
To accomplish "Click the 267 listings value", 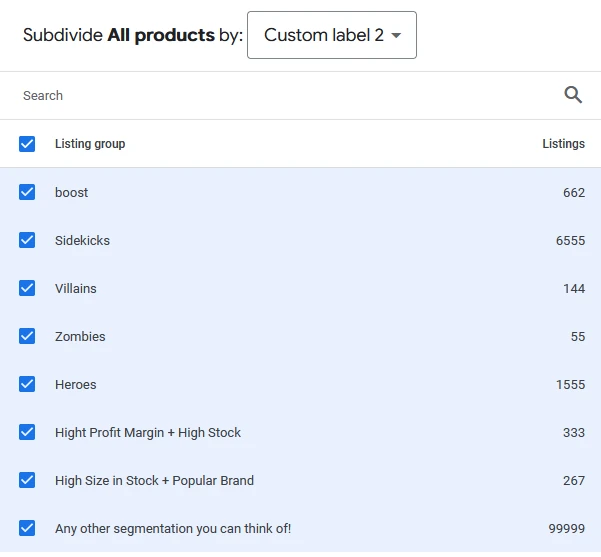I will [x=574, y=481].
